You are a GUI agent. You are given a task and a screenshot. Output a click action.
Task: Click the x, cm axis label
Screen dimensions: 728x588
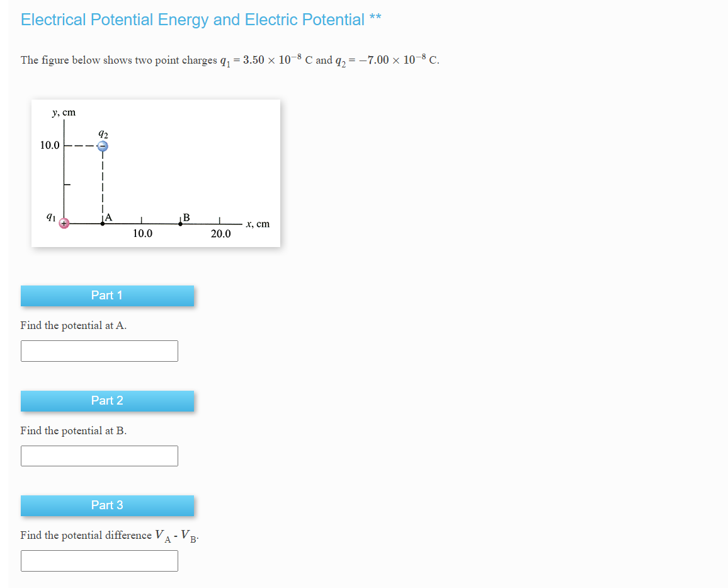point(259,224)
